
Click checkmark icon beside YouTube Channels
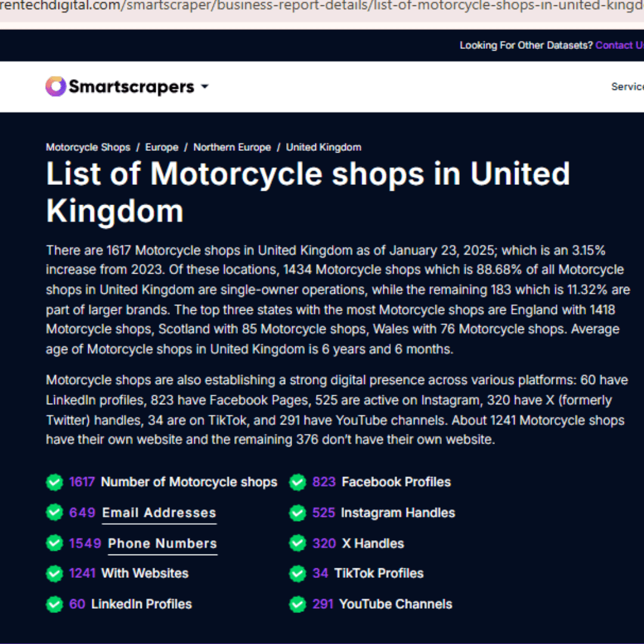point(298,604)
